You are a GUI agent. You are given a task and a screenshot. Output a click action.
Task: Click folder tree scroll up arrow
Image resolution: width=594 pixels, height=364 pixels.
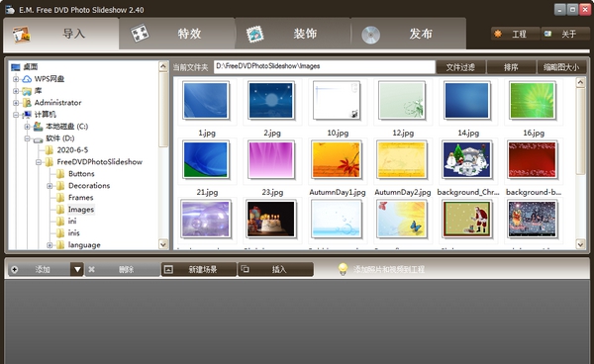pos(163,66)
